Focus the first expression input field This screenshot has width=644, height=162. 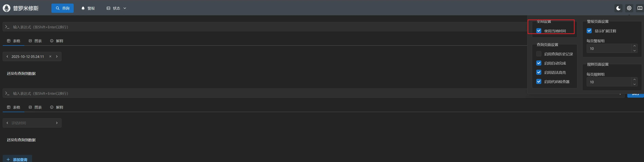click(x=250, y=27)
